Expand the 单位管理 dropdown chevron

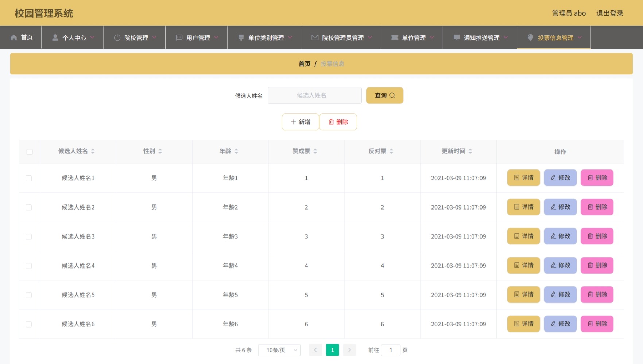coord(432,38)
